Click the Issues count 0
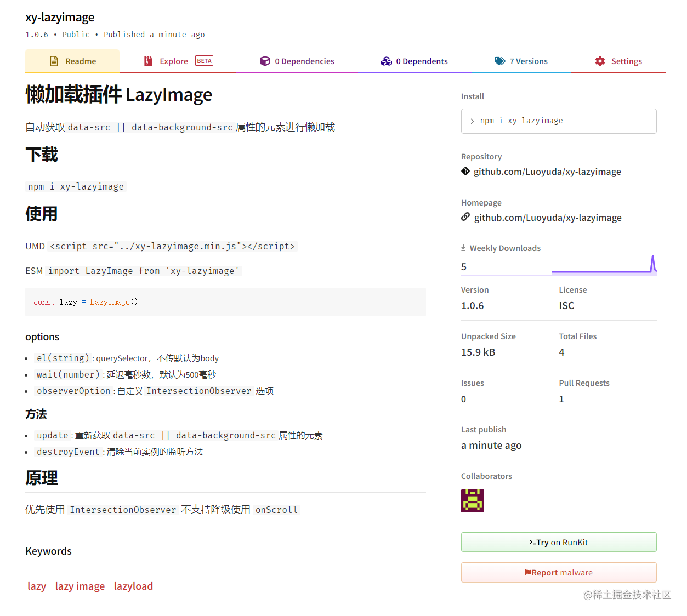Image resolution: width=687 pixels, height=616 pixels. tap(463, 399)
